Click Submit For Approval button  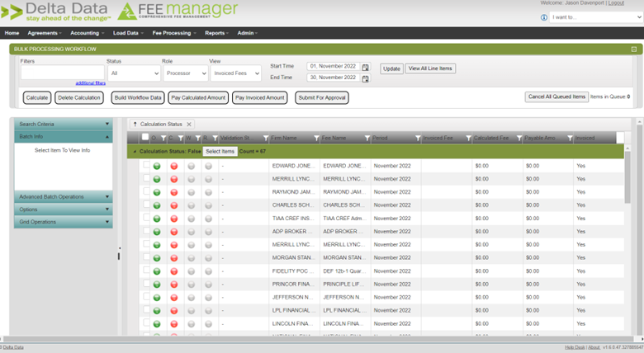[x=322, y=97]
